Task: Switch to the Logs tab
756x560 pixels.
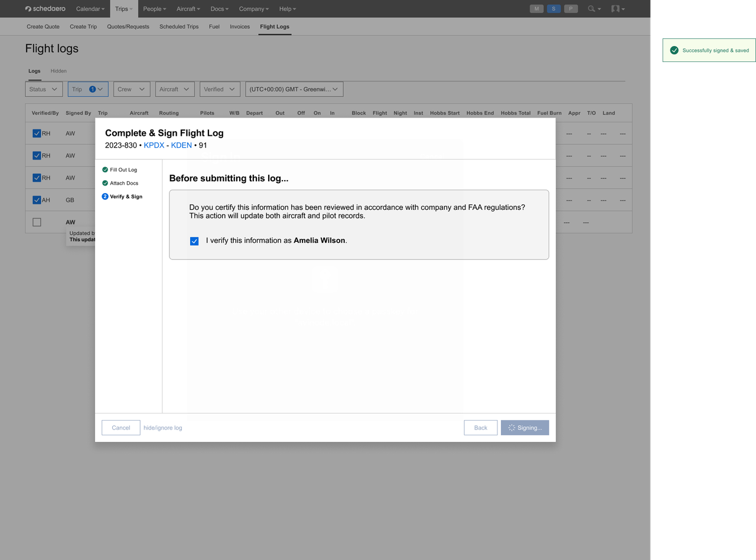Action: coord(34,71)
